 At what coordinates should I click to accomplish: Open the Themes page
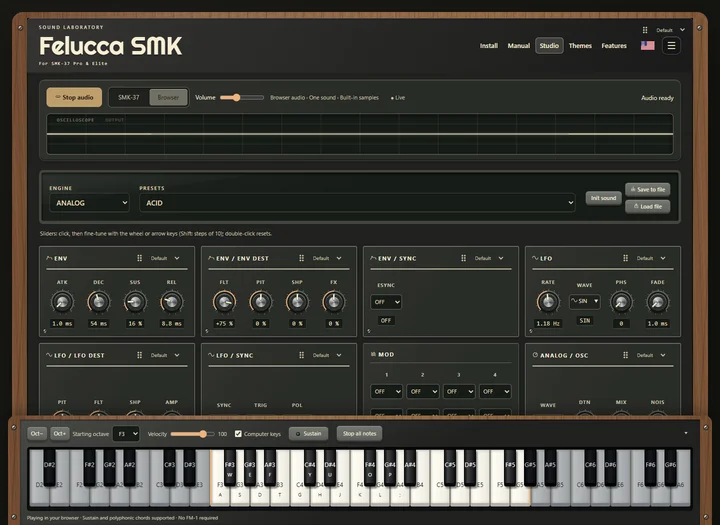coord(580,45)
